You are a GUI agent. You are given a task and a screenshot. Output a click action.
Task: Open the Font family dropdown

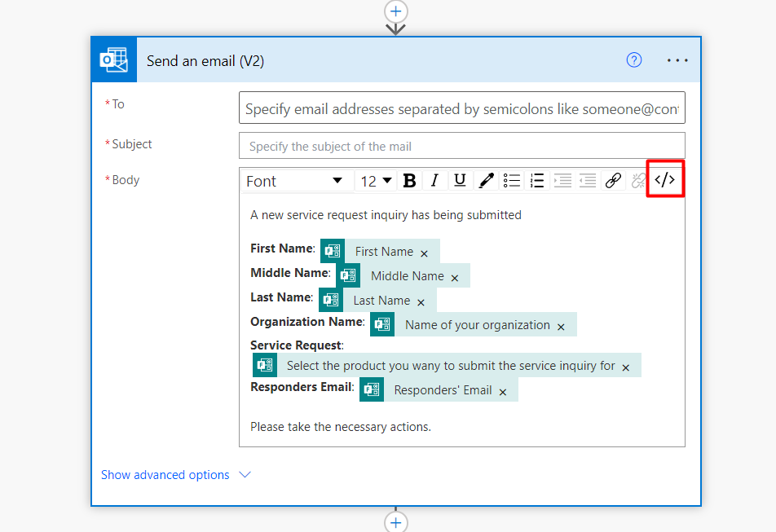[295, 181]
